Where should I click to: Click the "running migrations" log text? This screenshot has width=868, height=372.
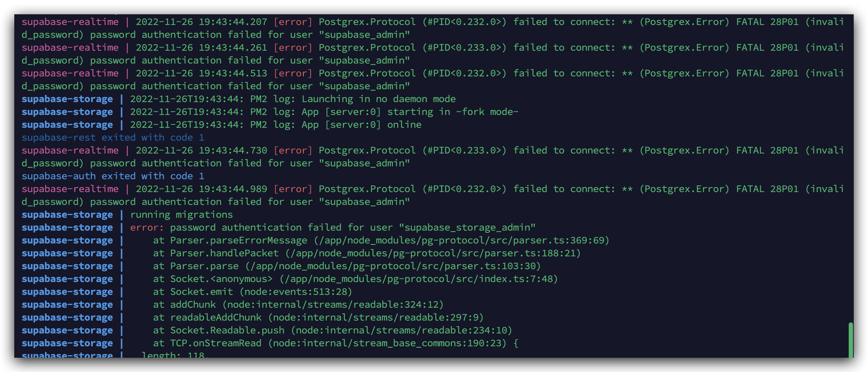pyautogui.click(x=181, y=215)
